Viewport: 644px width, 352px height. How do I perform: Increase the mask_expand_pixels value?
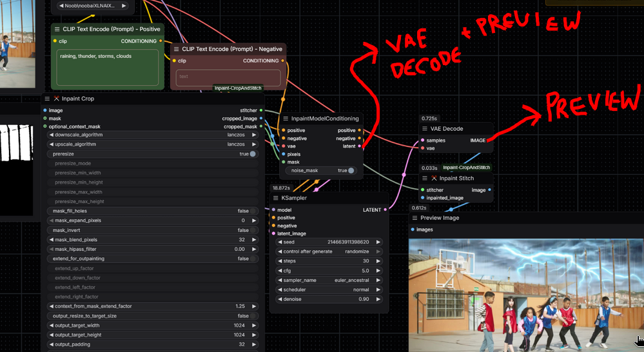pos(254,220)
